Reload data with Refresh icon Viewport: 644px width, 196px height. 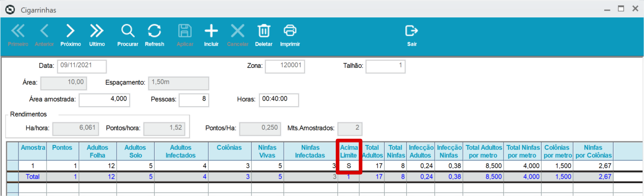[x=154, y=35]
